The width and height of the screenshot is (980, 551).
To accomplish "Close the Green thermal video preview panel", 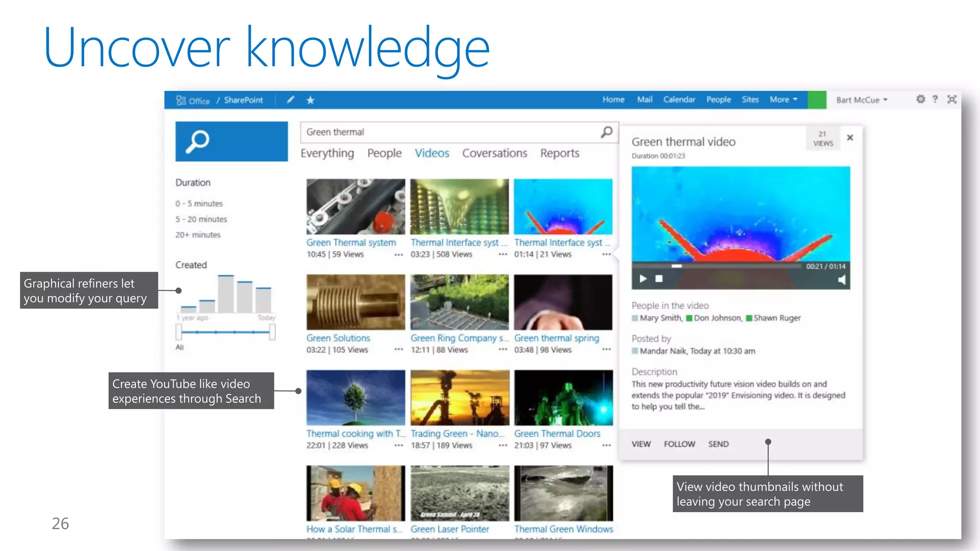I will click(x=850, y=138).
